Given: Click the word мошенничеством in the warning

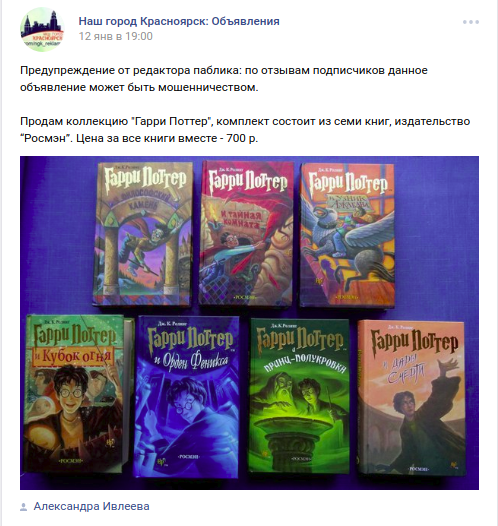Looking at the screenshot, I should pos(208,87).
